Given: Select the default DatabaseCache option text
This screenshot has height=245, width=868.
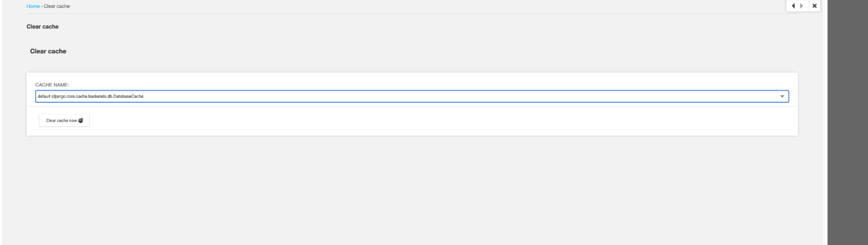Looking at the screenshot, I should pos(90,97).
